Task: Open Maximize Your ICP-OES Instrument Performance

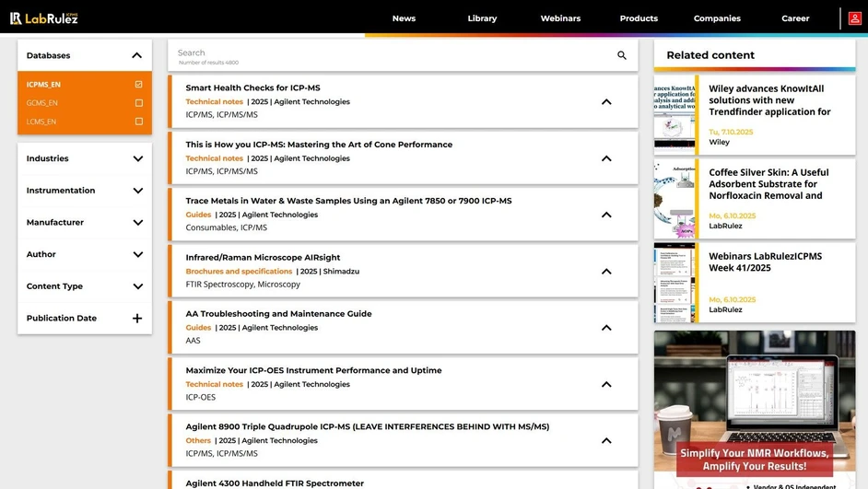Action: tap(313, 370)
